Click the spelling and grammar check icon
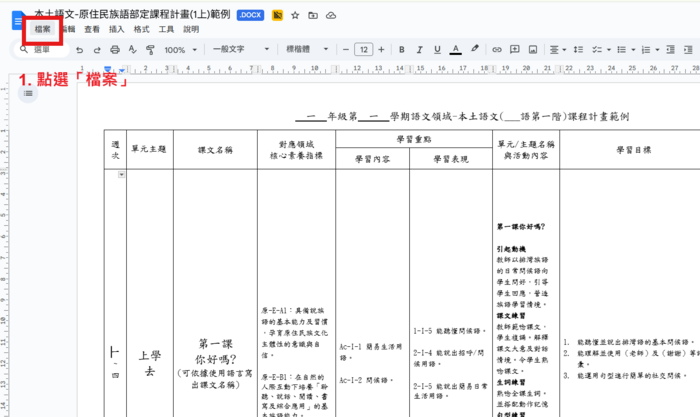This screenshot has height=417, width=700. point(132,49)
